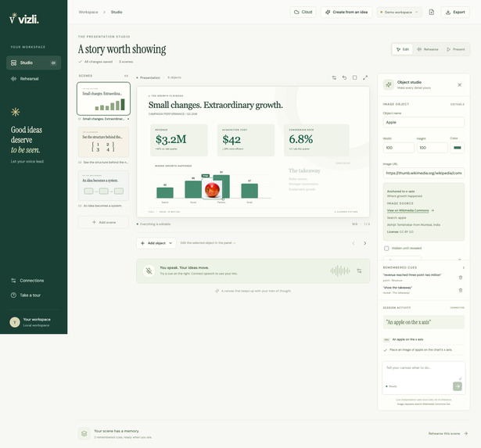Click the fullscreen expand icon above canvas
Viewport: 481px width, 448px height.
click(365, 78)
